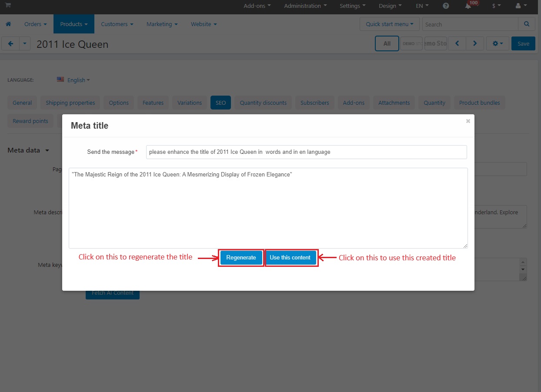
Task: Click the shopping cart icon
Action: 8,6
